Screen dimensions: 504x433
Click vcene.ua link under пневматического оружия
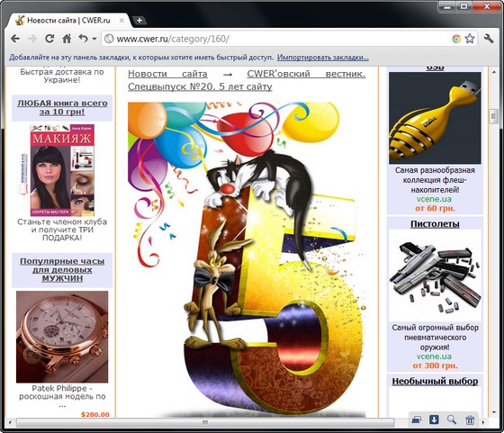pos(434,356)
